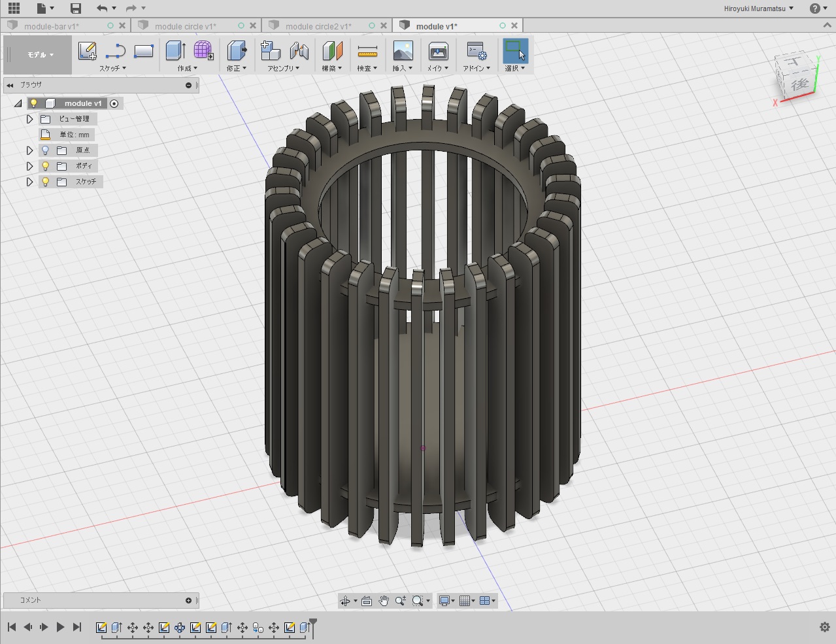This screenshot has height=644, width=836.
Task: Toggle visibility bulb of スケッチ folder
Action: coord(45,182)
